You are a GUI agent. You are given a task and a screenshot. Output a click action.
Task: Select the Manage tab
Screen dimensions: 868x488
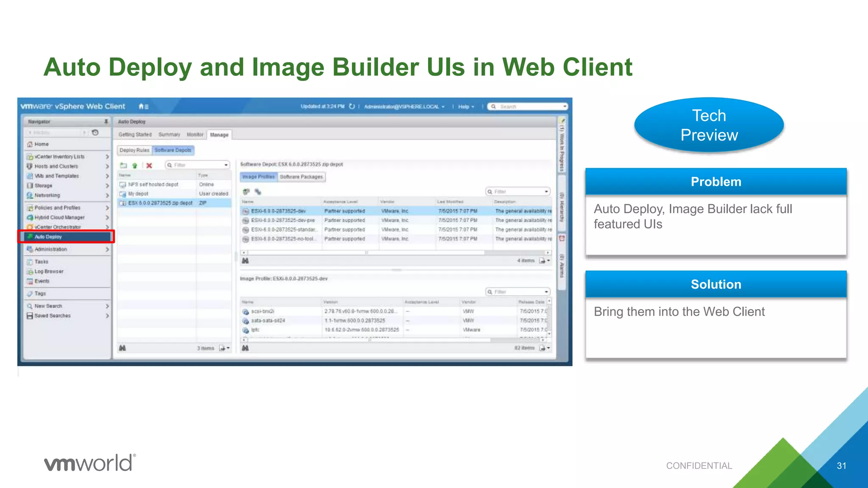pos(219,135)
